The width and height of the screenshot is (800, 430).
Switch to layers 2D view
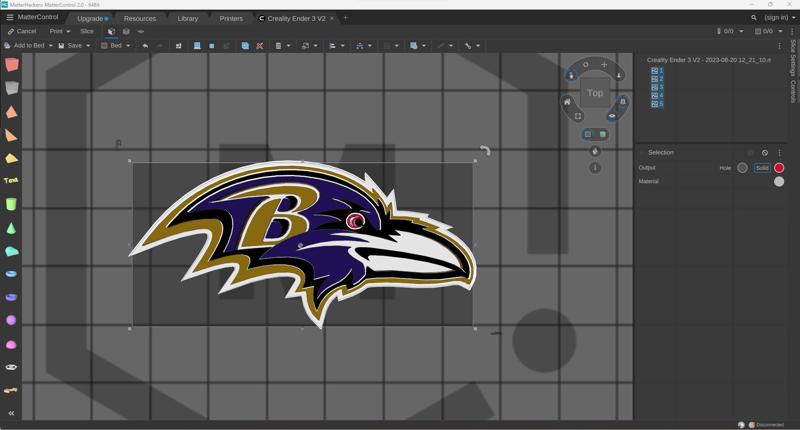click(141, 32)
